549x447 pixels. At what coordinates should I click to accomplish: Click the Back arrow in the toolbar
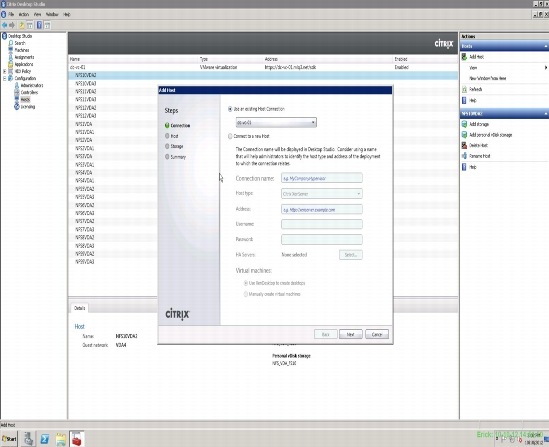click(5, 25)
